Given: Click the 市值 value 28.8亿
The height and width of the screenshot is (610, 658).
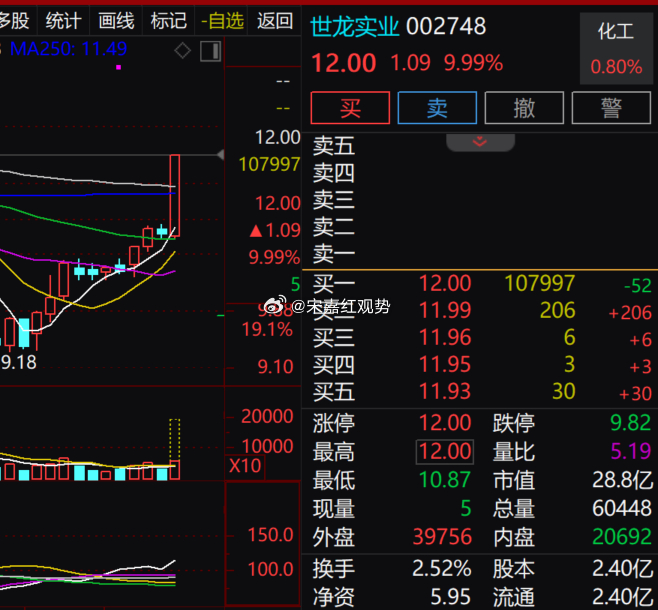Looking at the screenshot, I should point(623,480).
